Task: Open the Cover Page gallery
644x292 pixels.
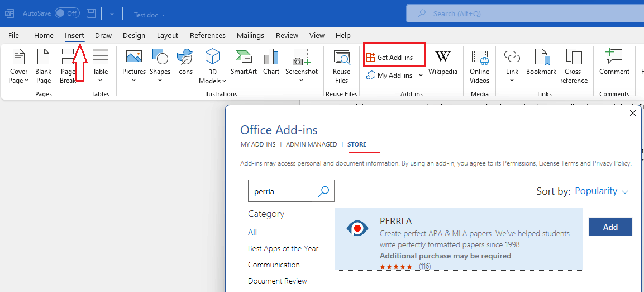Action: (x=18, y=66)
